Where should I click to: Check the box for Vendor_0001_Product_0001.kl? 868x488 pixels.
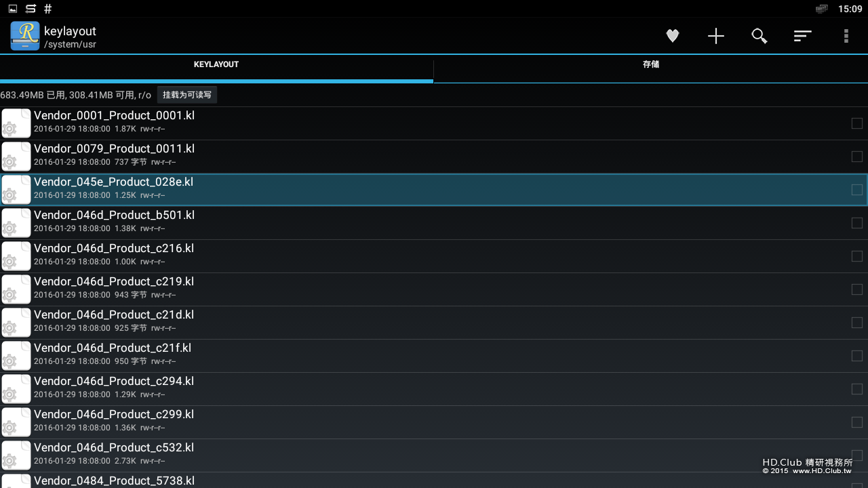coord(857,123)
